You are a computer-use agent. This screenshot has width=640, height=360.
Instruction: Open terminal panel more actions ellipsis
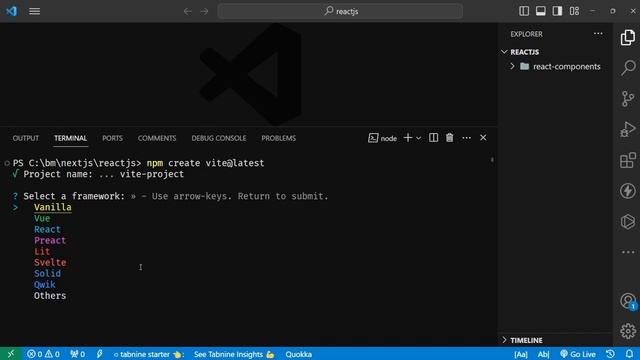pos(467,138)
